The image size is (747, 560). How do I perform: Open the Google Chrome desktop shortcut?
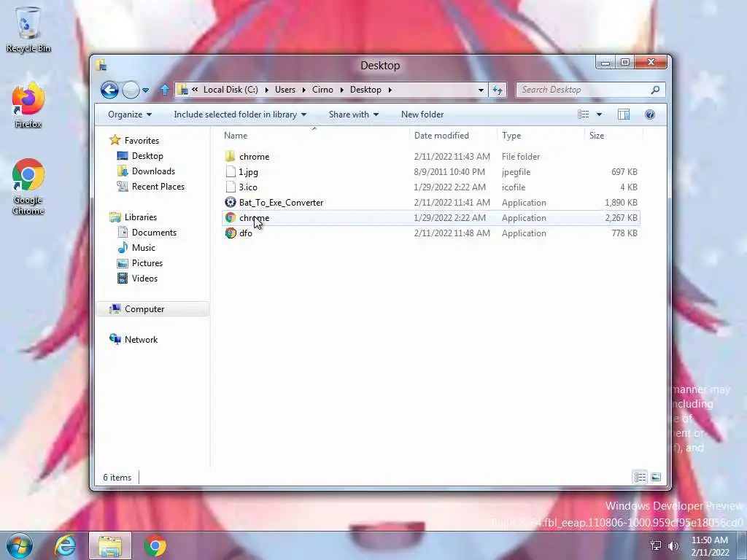(28, 187)
